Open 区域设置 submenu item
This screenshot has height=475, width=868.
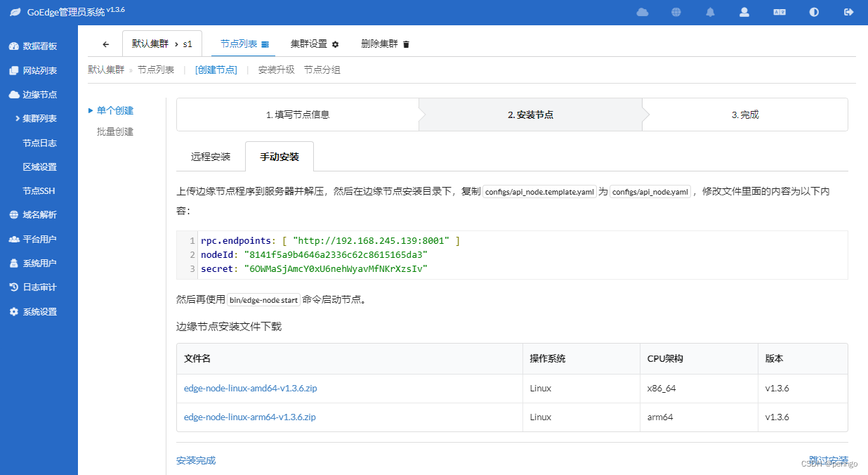click(39, 167)
